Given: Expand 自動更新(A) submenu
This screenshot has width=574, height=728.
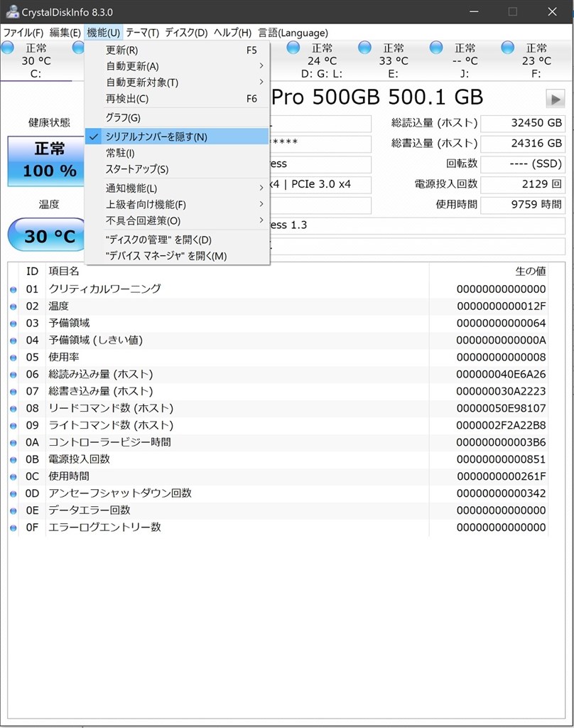Looking at the screenshot, I should click(x=177, y=66).
